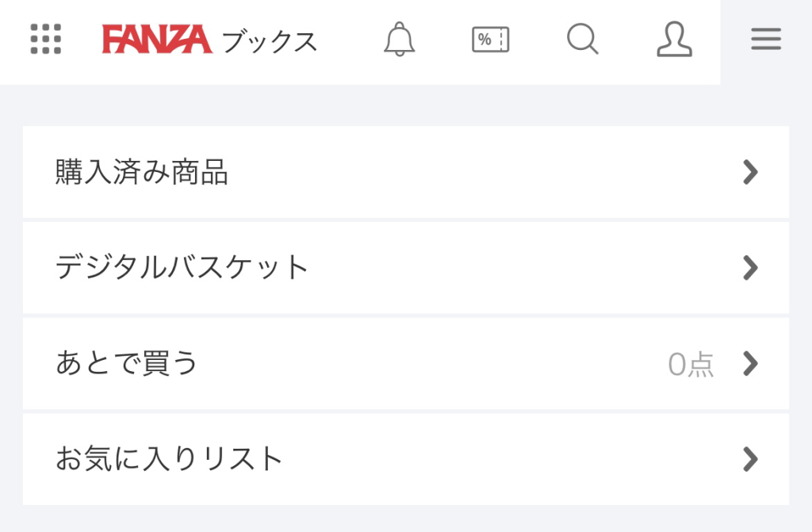Image resolution: width=812 pixels, height=532 pixels.
Task: Open the services grid menu icon
Action: pos(46,39)
